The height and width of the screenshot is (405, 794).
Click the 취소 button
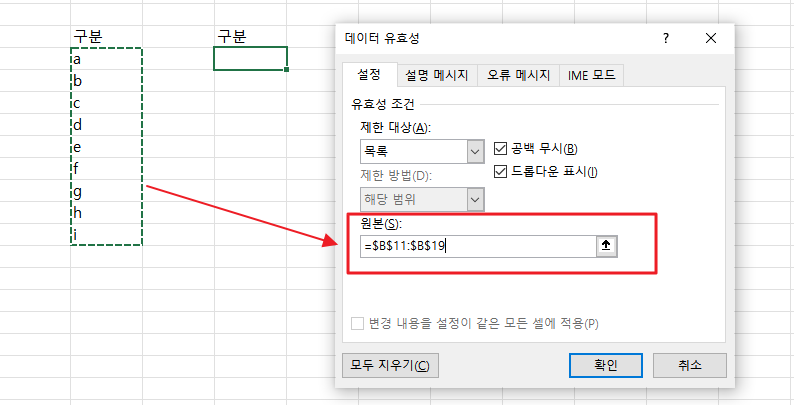pos(690,366)
